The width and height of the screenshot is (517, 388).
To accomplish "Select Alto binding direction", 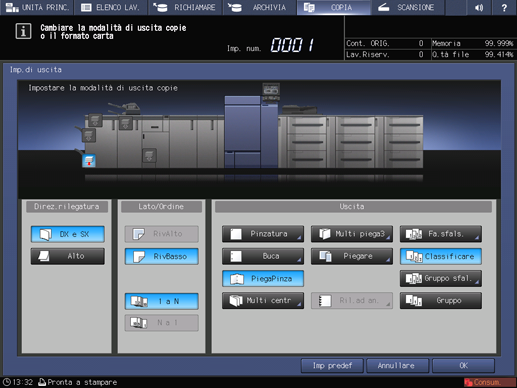I will pos(68,256).
